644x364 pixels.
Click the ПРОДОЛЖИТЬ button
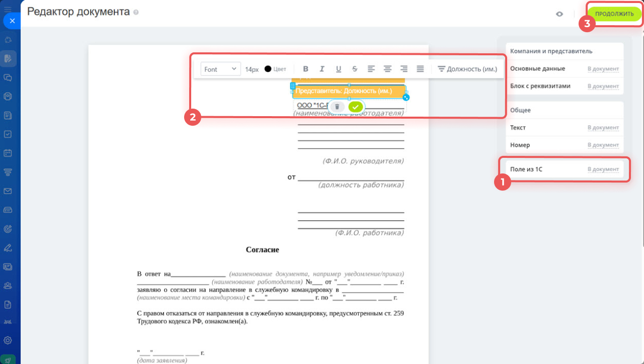[614, 14]
